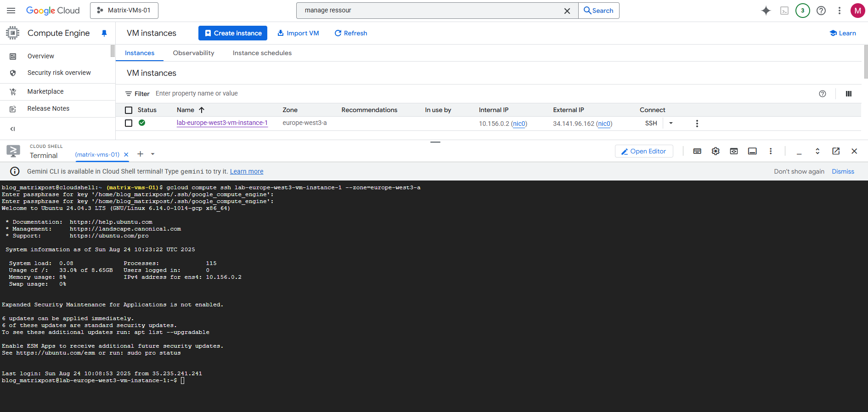Open Cloud Shell terminal settings gear
Viewport: 868px width, 412px height.
pos(716,151)
